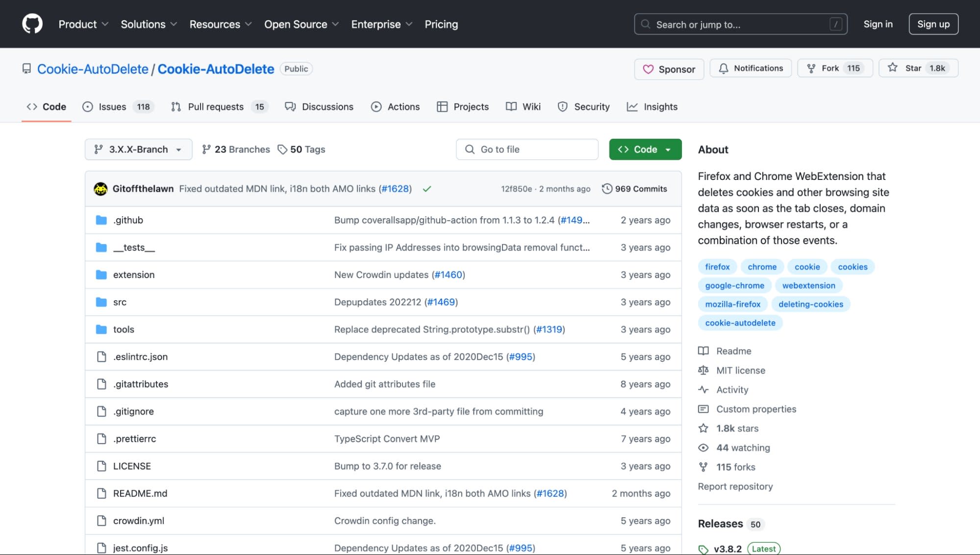Click the branch icon next to 23 Branches
The width and height of the screenshot is (980, 555).
205,149
